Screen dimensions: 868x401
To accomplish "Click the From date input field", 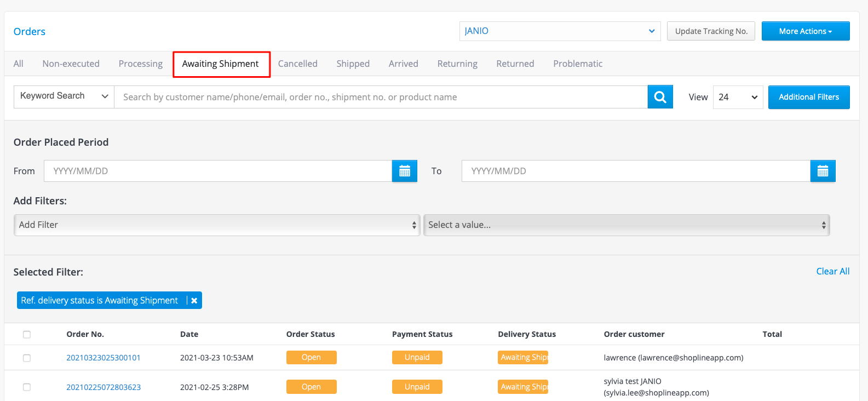I will [218, 171].
